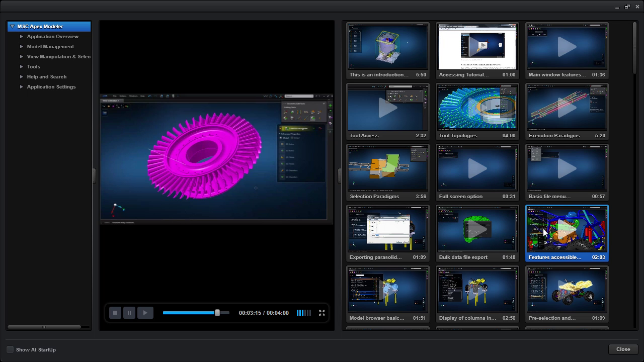Restore the tutorial window size
This screenshot has width=644, height=362.
tap(627, 7)
